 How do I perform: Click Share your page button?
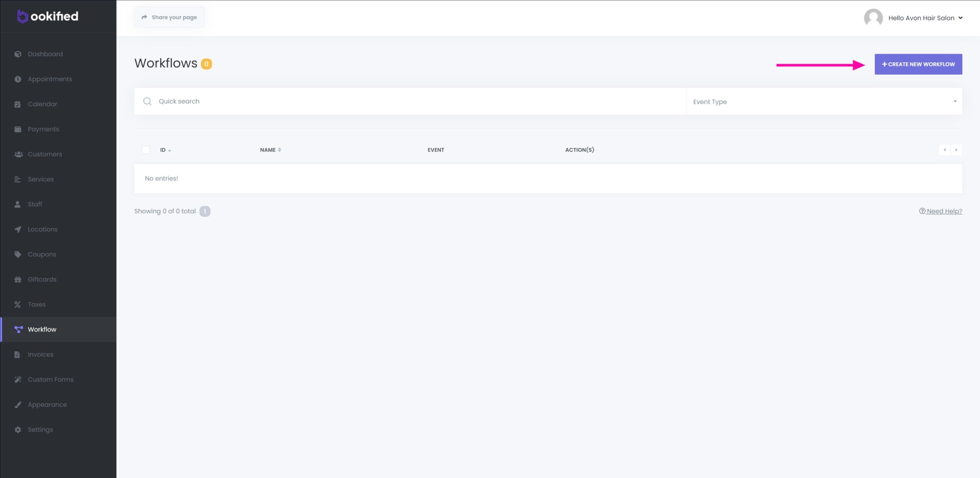pyautogui.click(x=169, y=17)
